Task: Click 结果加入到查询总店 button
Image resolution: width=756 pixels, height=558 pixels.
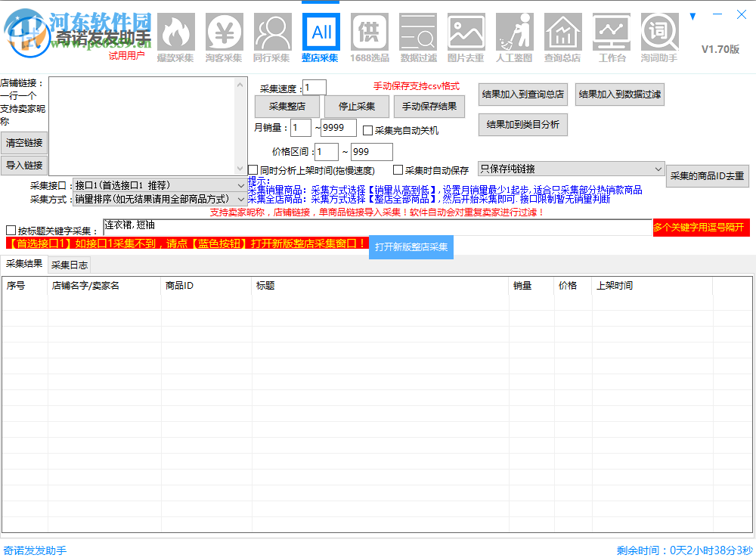Action: tap(522, 95)
